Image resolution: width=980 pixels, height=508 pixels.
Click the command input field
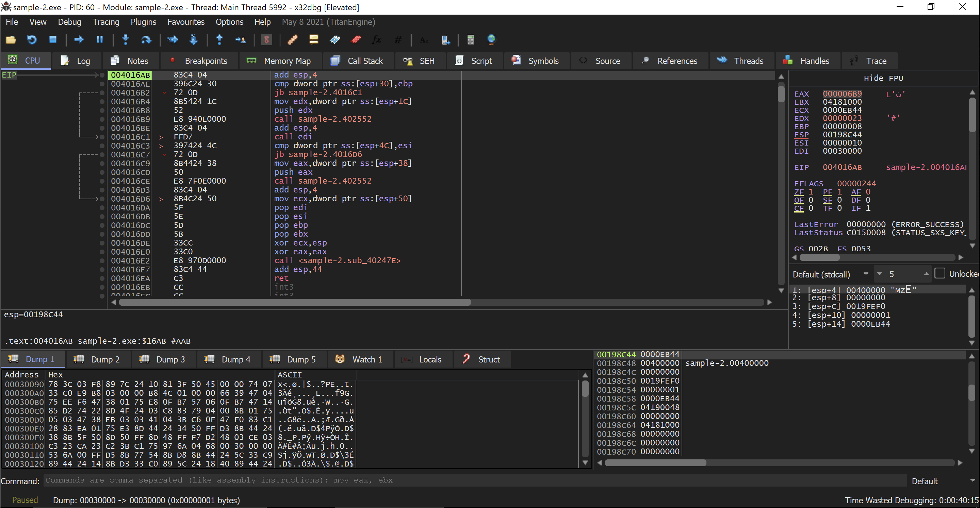475,480
